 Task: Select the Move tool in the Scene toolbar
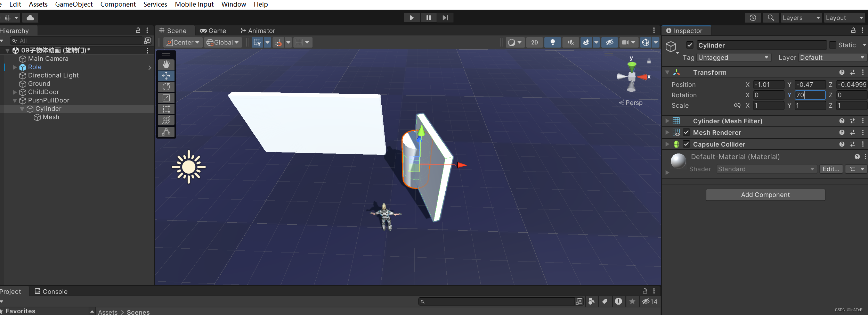[166, 75]
